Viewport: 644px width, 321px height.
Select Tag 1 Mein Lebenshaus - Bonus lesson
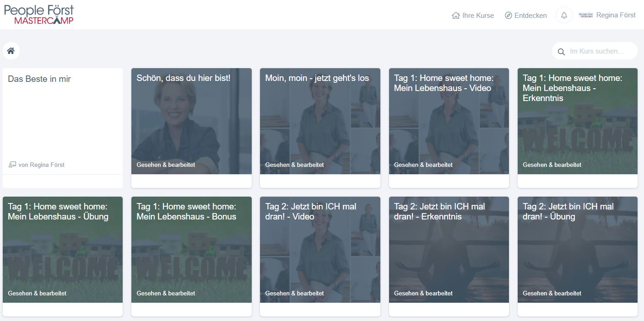[191, 250]
